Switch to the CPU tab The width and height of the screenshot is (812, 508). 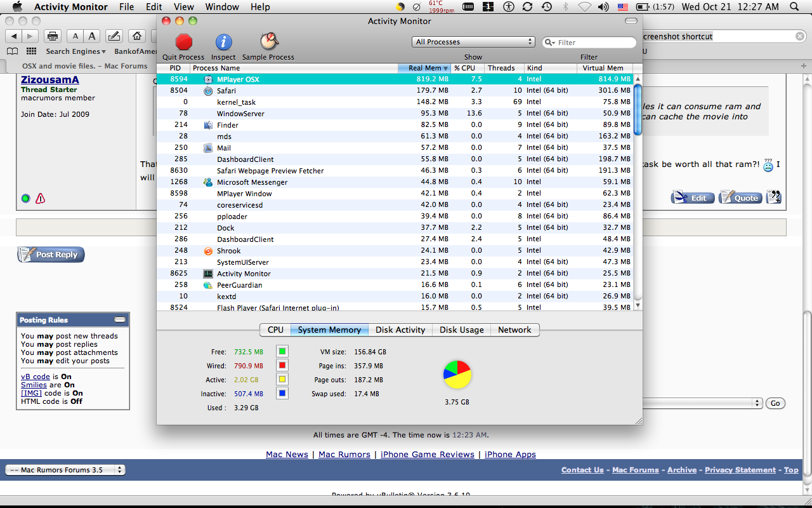click(x=275, y=330)
